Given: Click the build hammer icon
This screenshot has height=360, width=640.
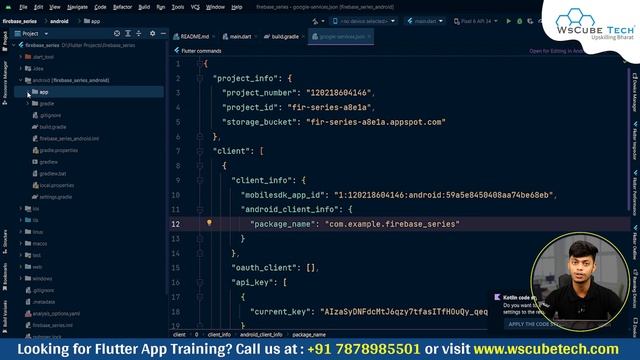Looking at the screenshot, I should [x=315, y=21].
